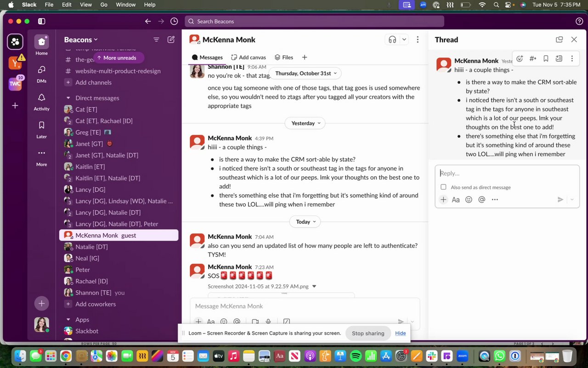Click the Message McKenna Monk field

click(305, 306)
